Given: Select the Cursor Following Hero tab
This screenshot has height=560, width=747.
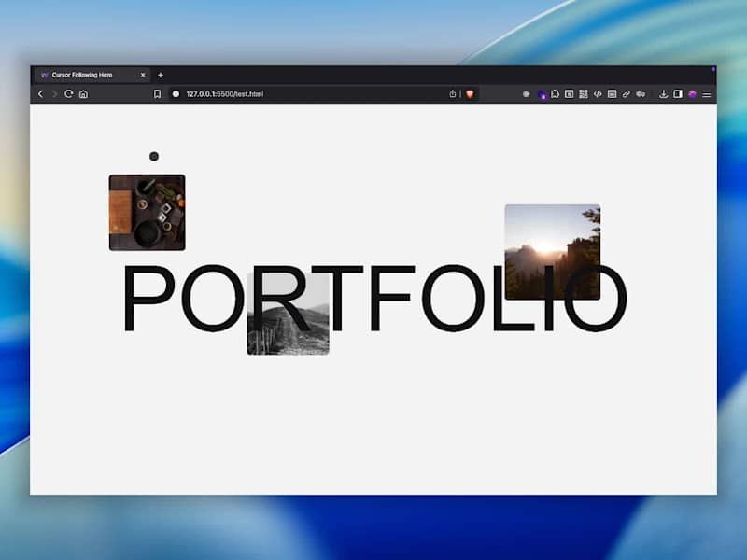Looking at the screenshot, I should (92, 75).
